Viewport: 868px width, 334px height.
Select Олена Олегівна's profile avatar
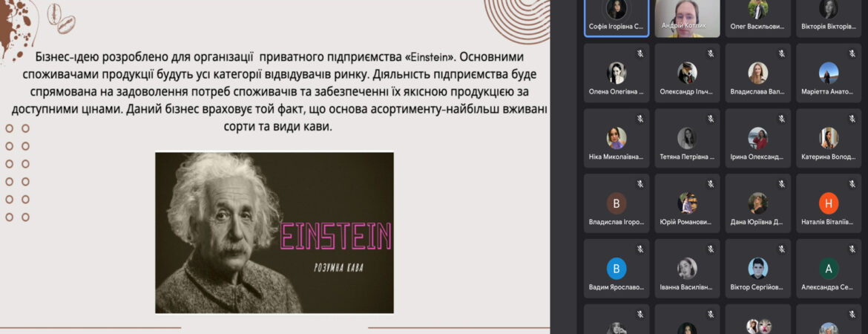(x=616, y=73)
